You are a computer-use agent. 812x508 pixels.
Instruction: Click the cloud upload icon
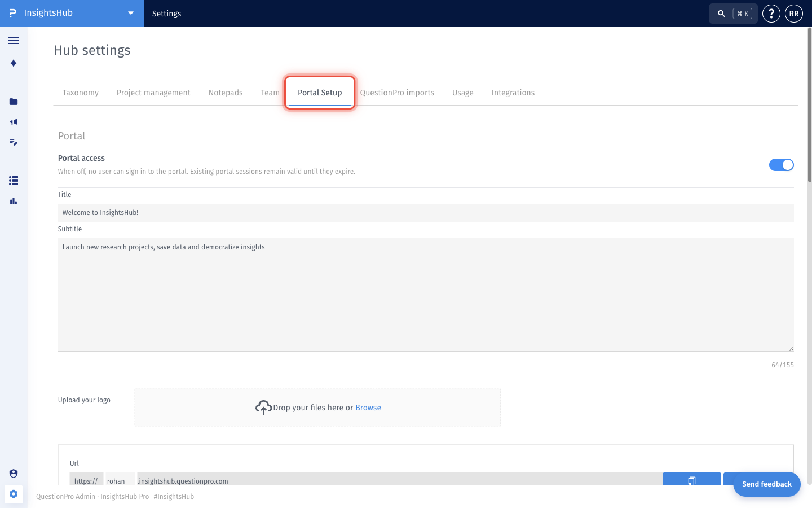pos(263,408)
